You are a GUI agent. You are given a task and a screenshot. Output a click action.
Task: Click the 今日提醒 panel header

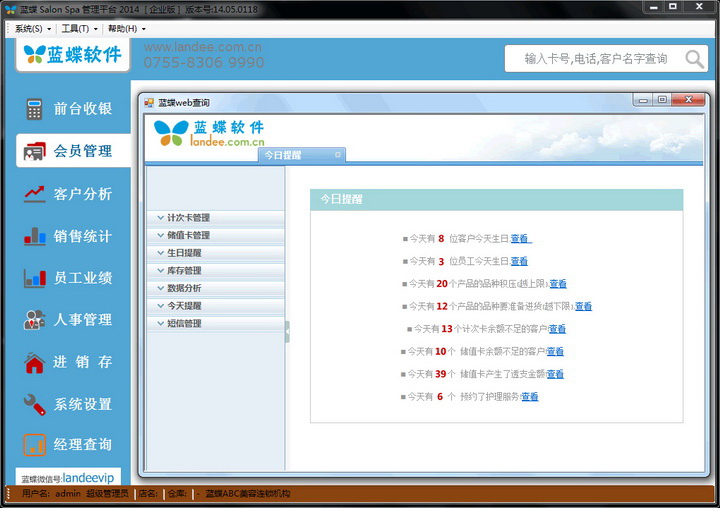[496, 199]
